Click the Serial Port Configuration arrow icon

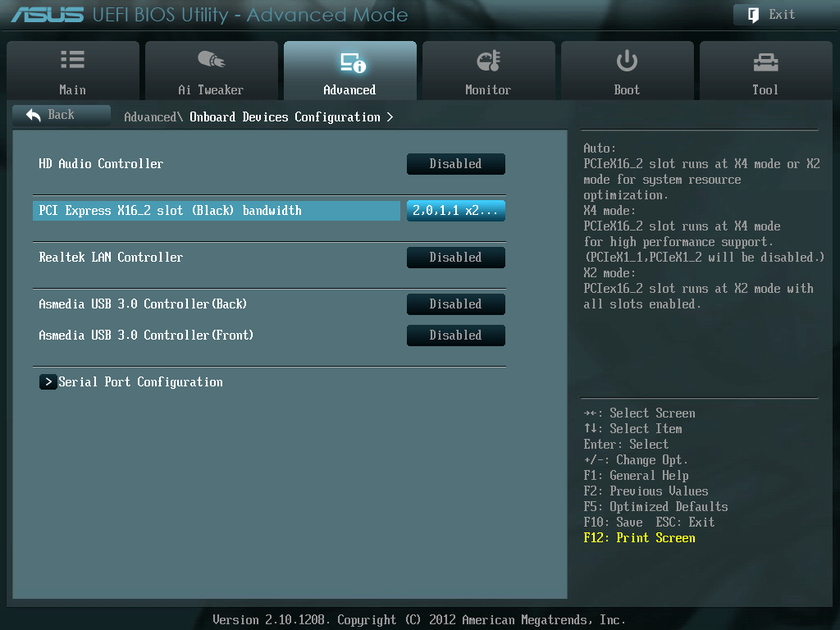click(x=48, y=382)
